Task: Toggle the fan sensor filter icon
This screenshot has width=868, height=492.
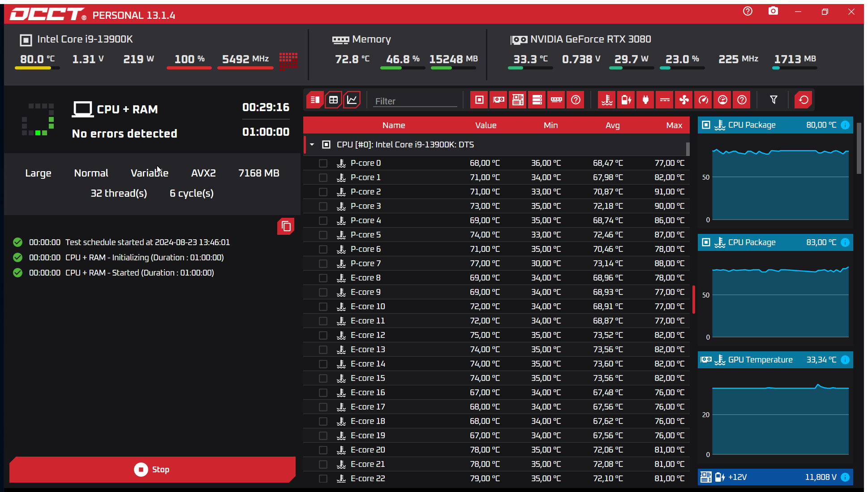Action: (x=684, y=100)
